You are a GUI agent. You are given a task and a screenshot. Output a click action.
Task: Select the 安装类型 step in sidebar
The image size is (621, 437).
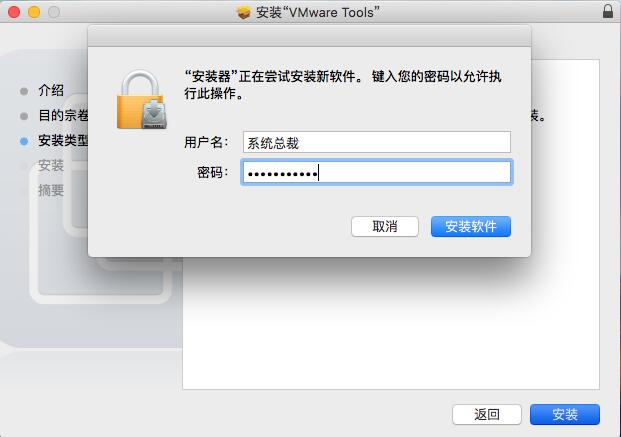(63, 140)
